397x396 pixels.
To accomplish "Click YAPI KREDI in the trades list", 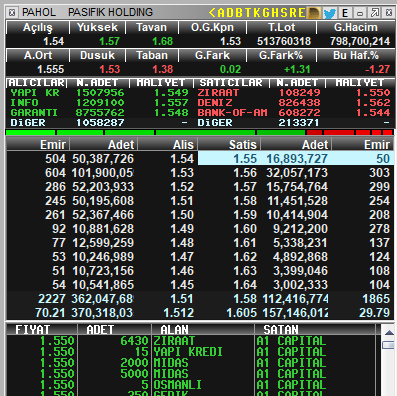I will coord(188,352).
